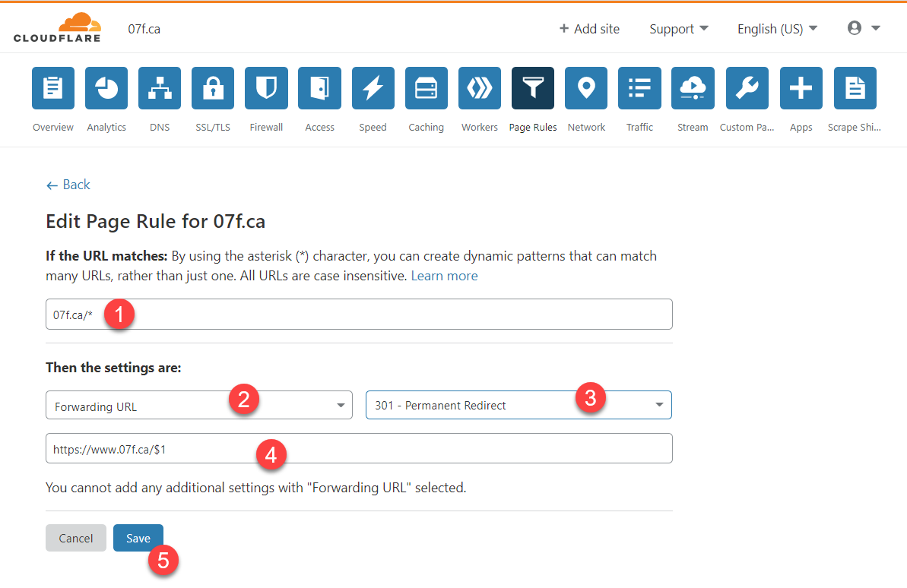Save the page rule
907x588 pixels.
pyautogui.click(x=138, y=538)
